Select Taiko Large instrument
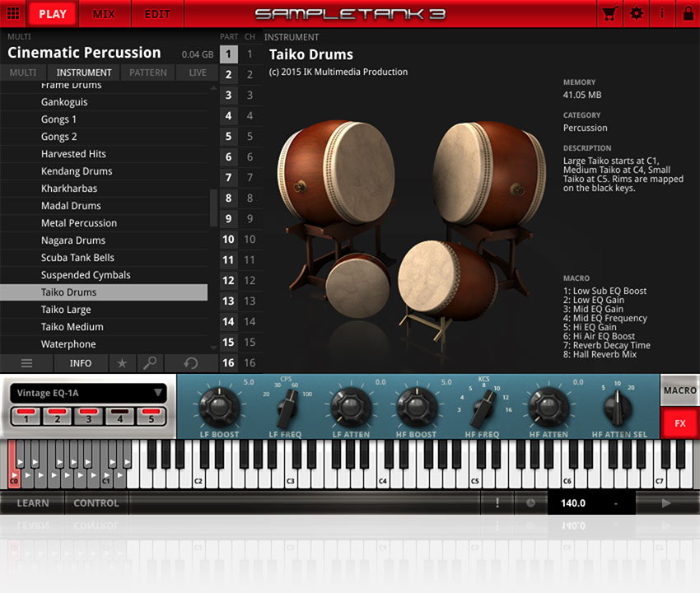Image resolution: width=700 pixels, height=593 pixels. click(x=104, y=310)
